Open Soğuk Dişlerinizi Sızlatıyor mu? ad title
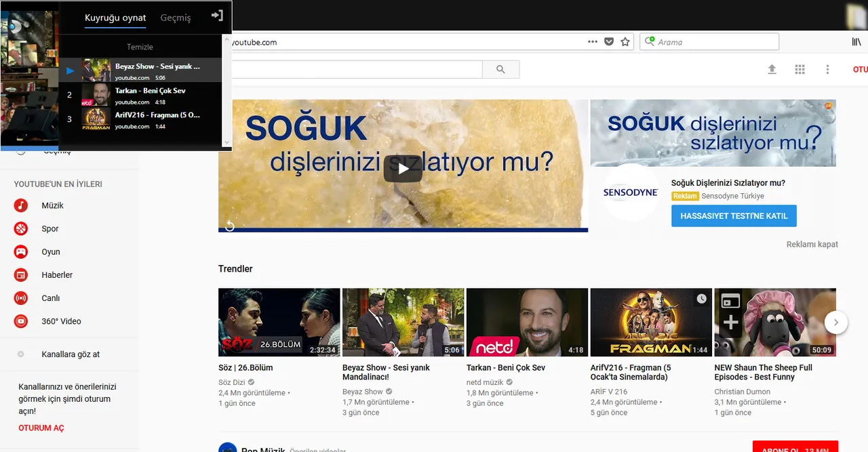Screen dimensions: 868x452 (x=728, y=183)
